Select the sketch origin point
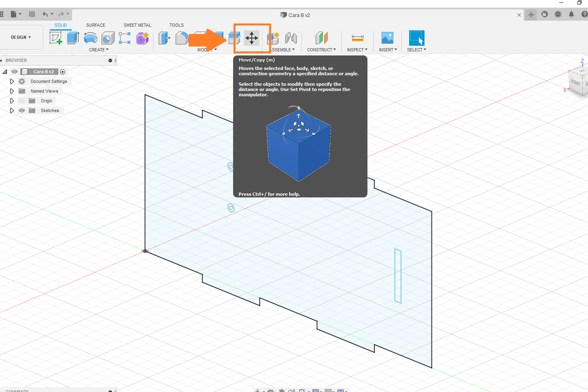 (x=145, y=251)
